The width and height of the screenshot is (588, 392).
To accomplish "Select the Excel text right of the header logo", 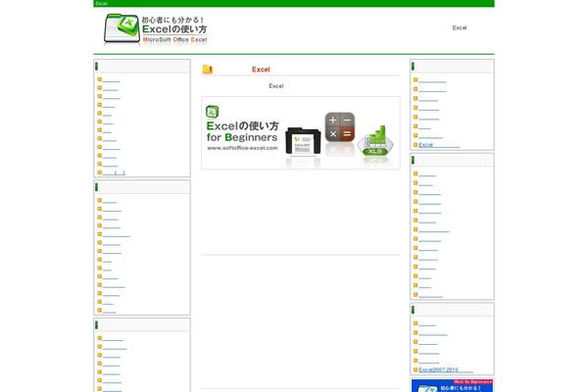I will click(460, 27).
